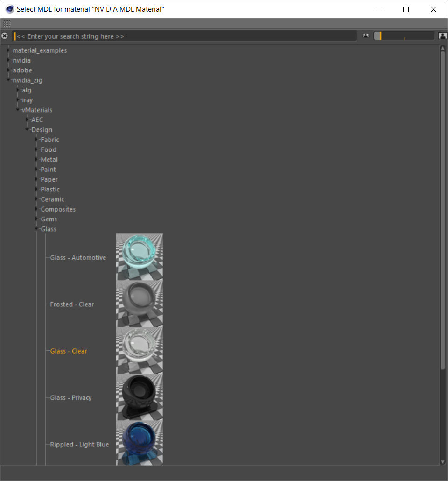Click the large thumbnail size icon
The height and width of the screenshot is (481, 448).
(x=442, y=36)
